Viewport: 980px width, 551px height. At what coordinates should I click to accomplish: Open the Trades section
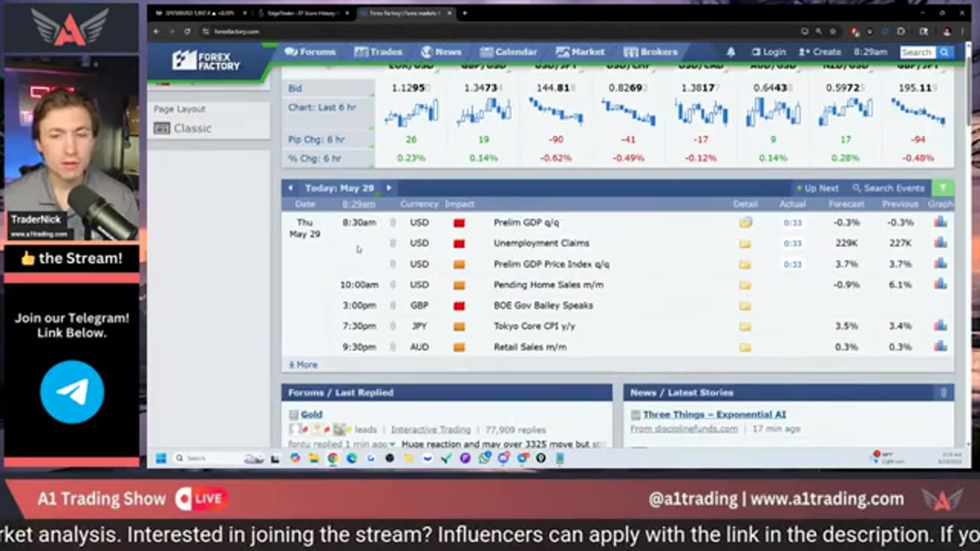click(x=378, y=52)
